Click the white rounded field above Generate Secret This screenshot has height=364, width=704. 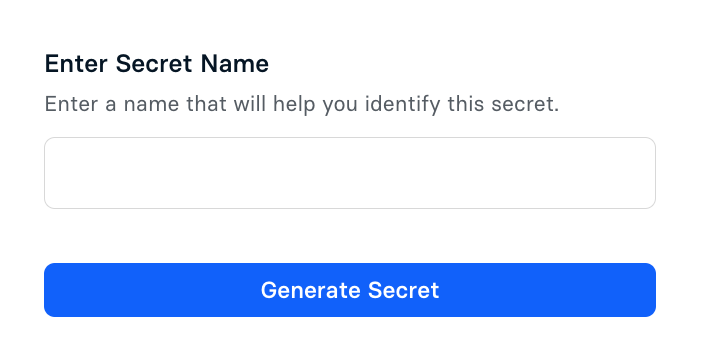coord(350,173)
